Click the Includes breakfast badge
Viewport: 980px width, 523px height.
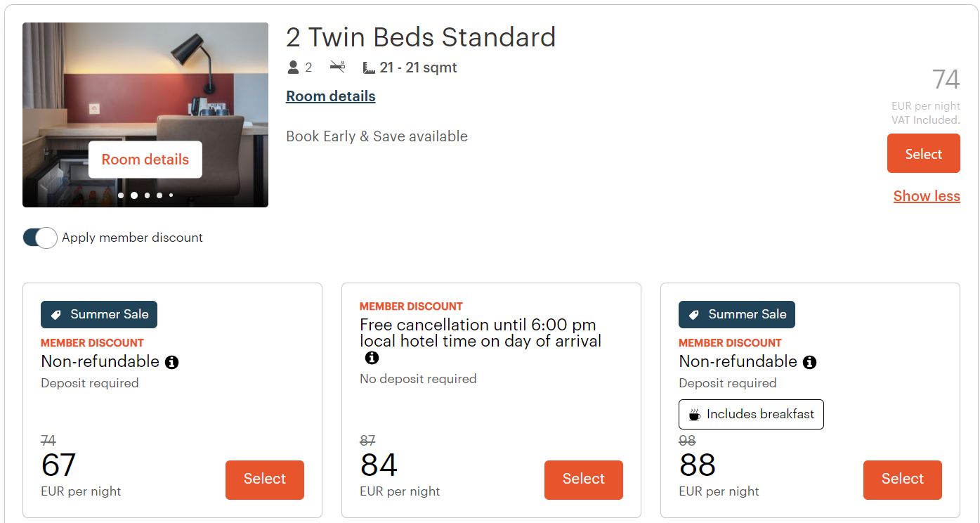tap(750, 415)
